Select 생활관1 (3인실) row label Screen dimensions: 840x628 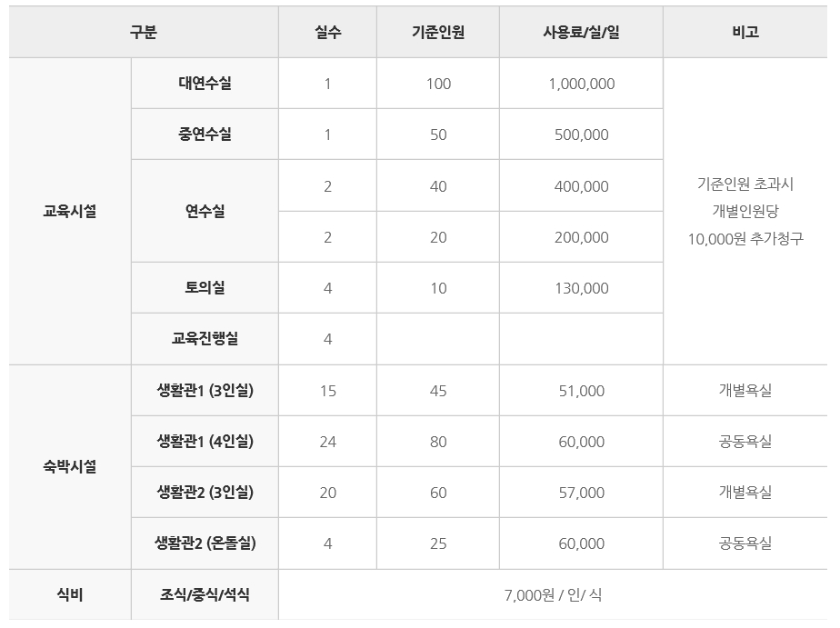coord(205,390)
